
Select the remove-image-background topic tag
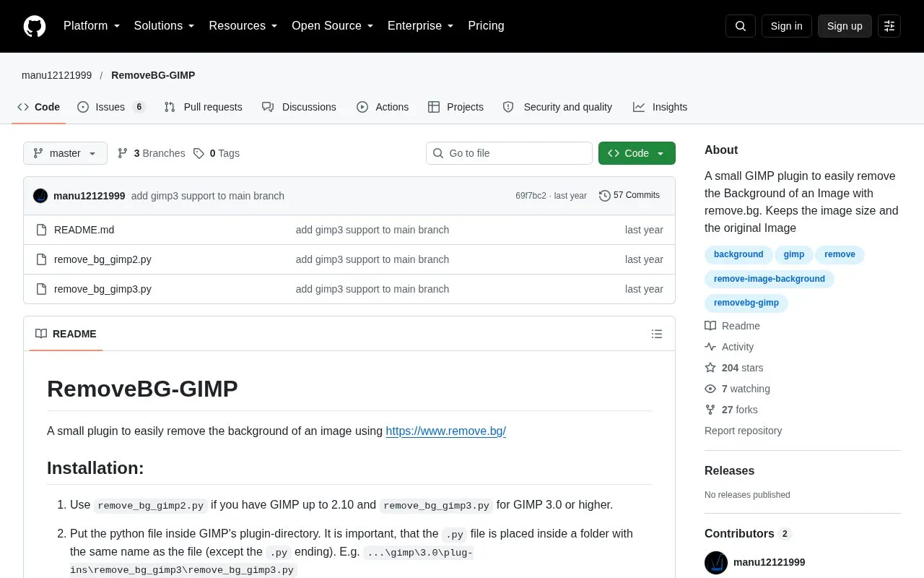[x=770, y=279]
